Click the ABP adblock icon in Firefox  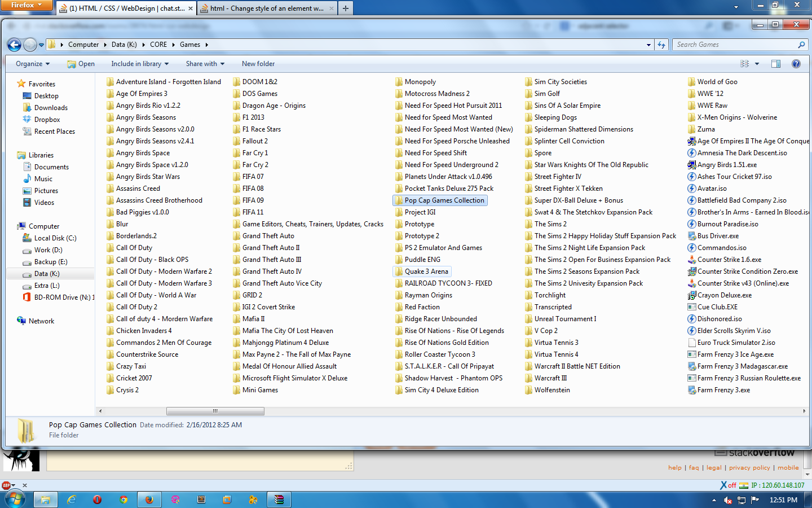pyautogui.click(x=6, y=485)
